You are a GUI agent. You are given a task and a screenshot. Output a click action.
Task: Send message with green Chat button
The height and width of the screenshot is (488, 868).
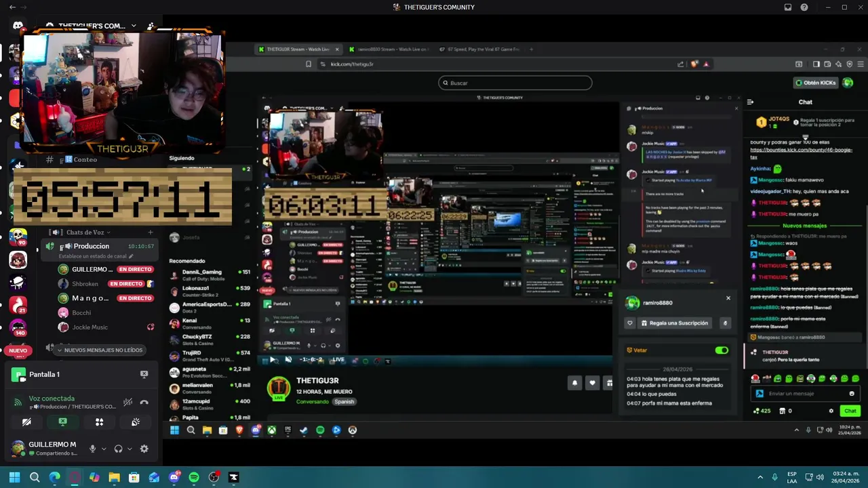coord(850,411)
